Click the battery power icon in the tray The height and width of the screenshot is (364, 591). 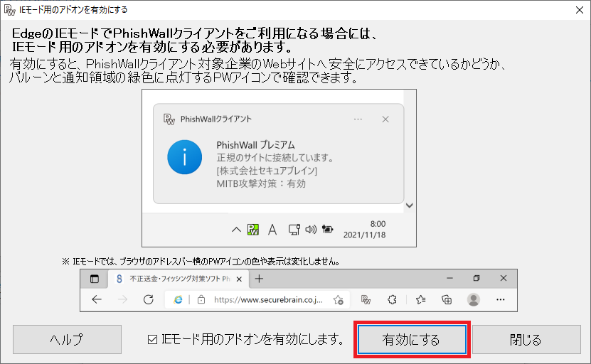tap(328, 229)
